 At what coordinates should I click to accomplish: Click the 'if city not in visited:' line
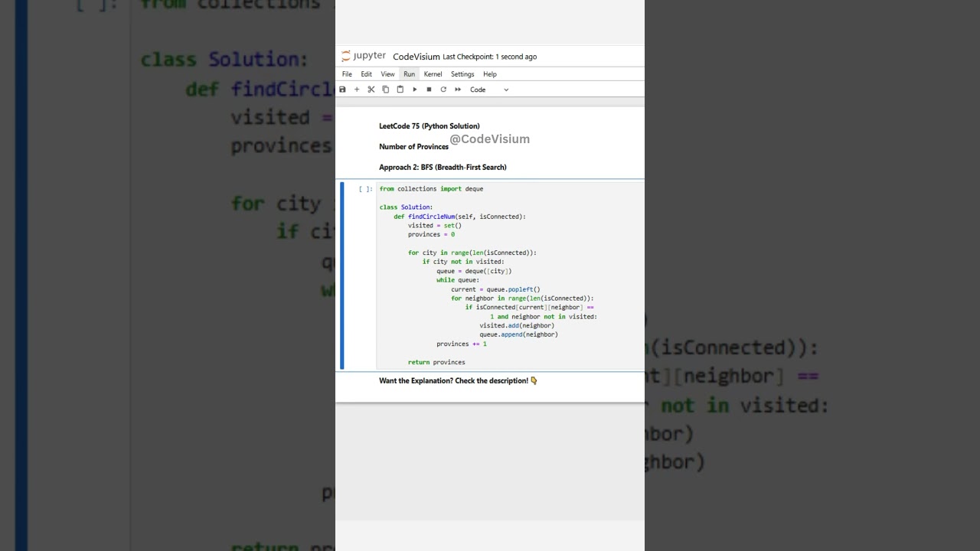click(x=463, y=262)
